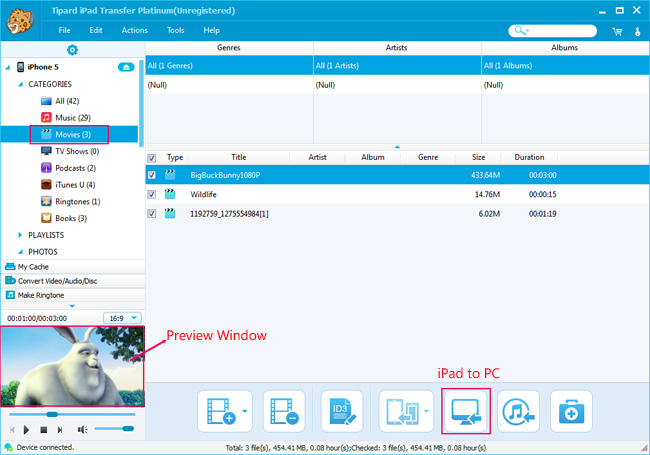
Task: Click the search magnifier dropdown icon
Action: [521, 30]
